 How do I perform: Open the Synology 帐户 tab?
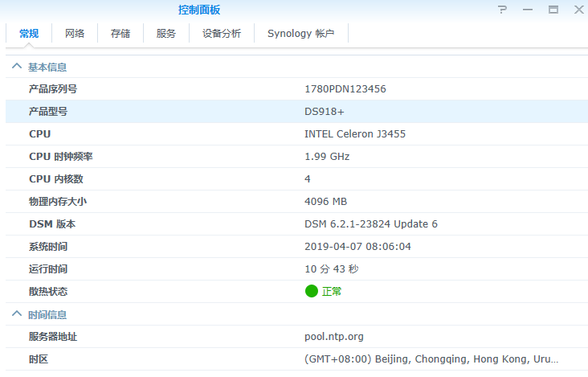point(300,33)
